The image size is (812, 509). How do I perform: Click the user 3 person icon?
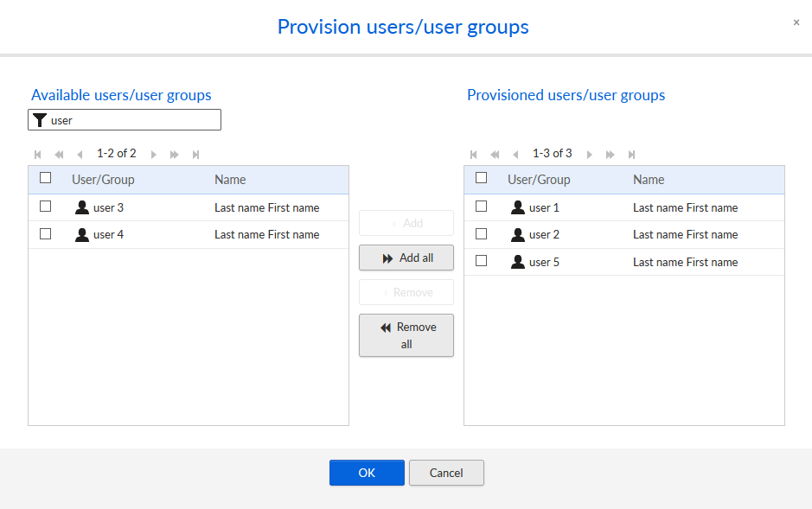[82, 207]
